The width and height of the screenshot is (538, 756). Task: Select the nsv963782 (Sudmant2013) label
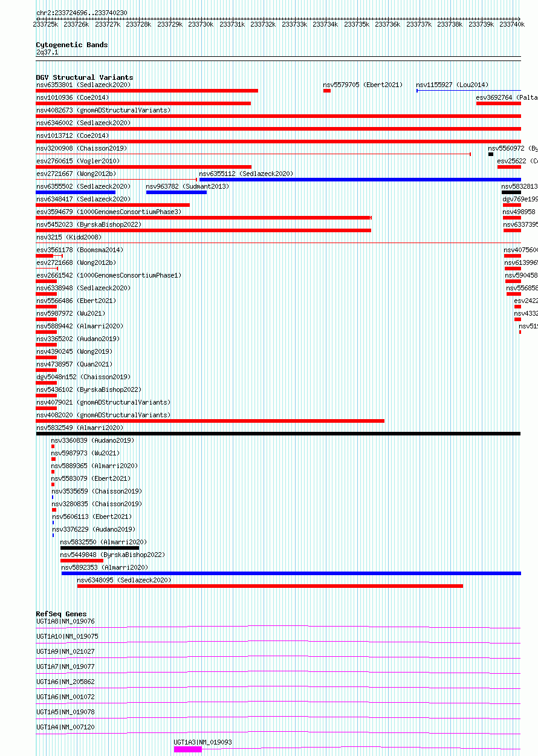[x=188, y=186]
